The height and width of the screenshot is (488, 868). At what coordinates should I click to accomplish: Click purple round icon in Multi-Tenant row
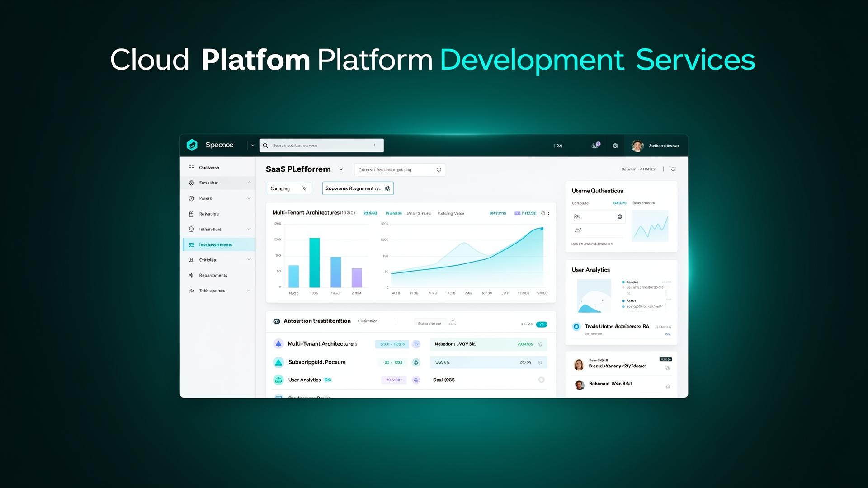click(416, 344)
